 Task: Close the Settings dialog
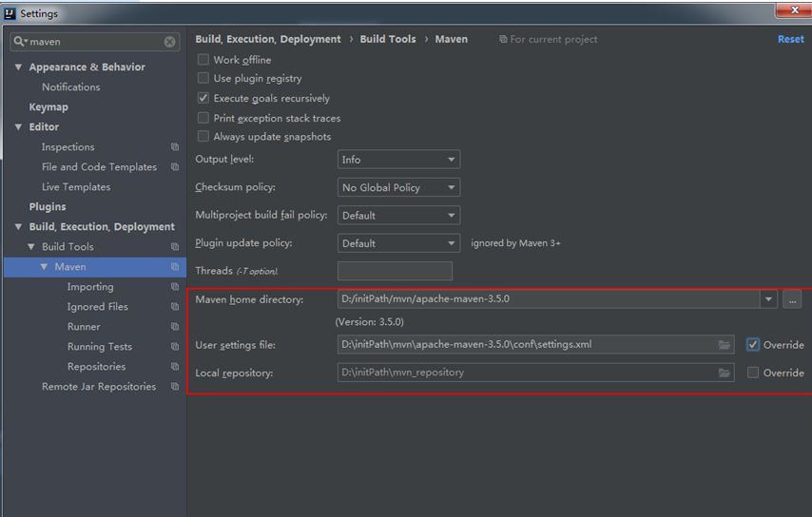coord(794,10)
